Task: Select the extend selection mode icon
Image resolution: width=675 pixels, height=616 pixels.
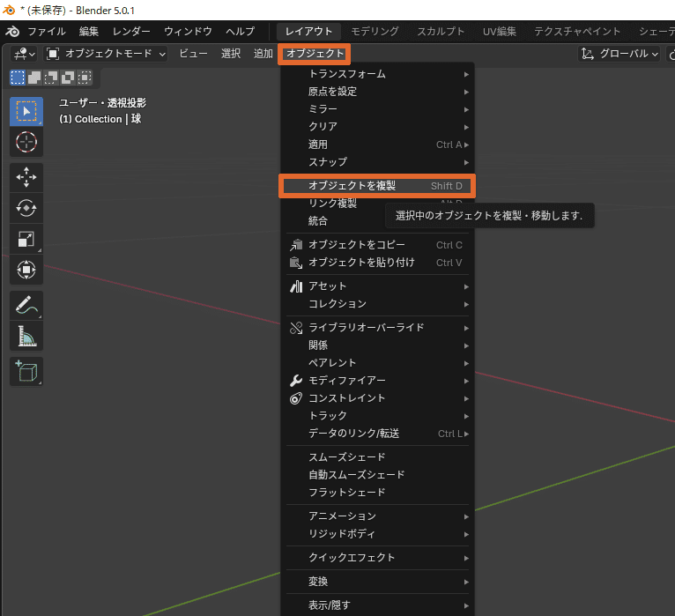Action: [x=34, y=78]
